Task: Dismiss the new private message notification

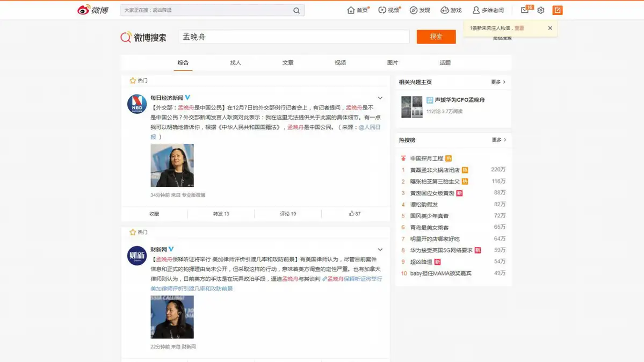Action: point(550,28)
